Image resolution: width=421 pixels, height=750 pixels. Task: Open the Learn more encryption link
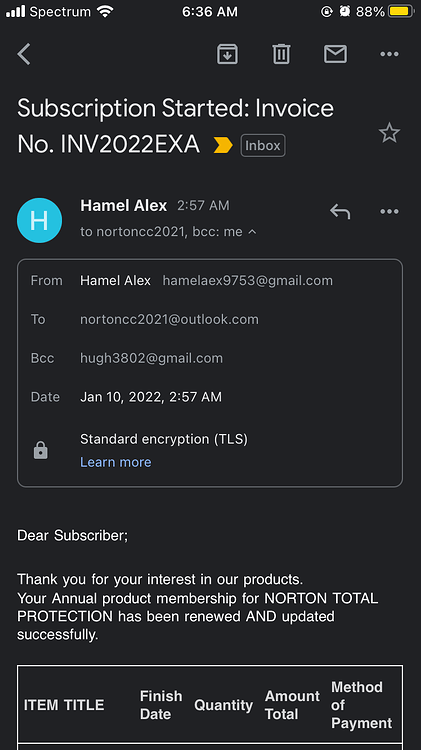coord(116,462)
